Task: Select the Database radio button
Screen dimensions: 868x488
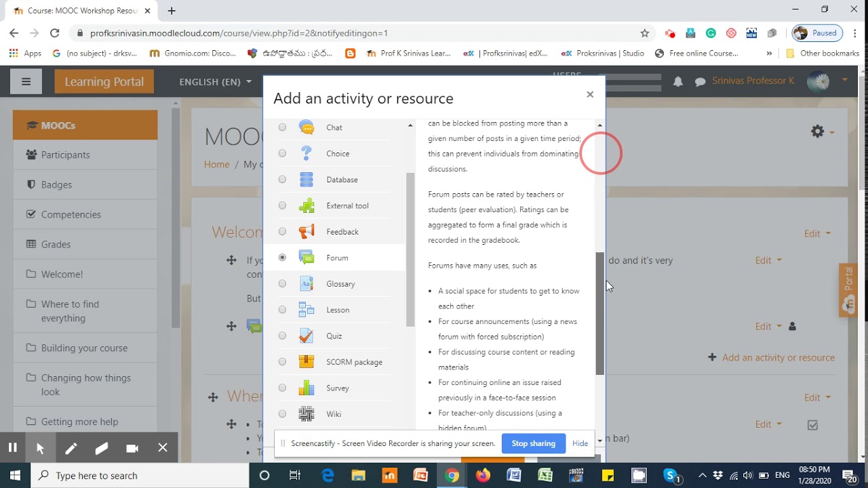Action: (x=282, y=180)
